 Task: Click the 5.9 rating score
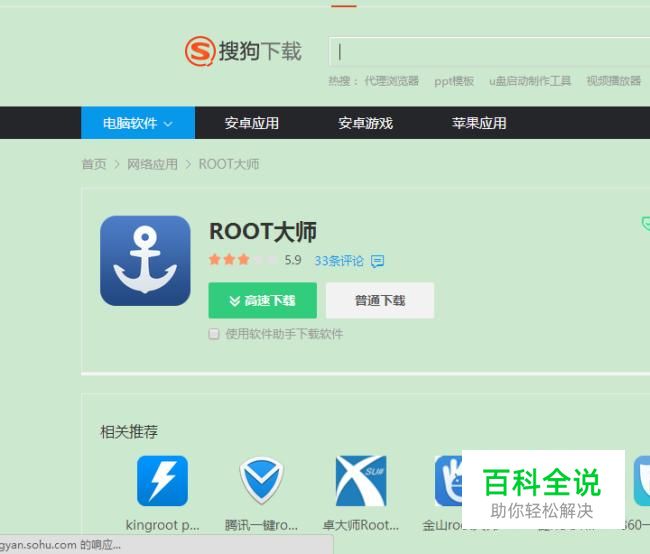click(x=293, y=260)
